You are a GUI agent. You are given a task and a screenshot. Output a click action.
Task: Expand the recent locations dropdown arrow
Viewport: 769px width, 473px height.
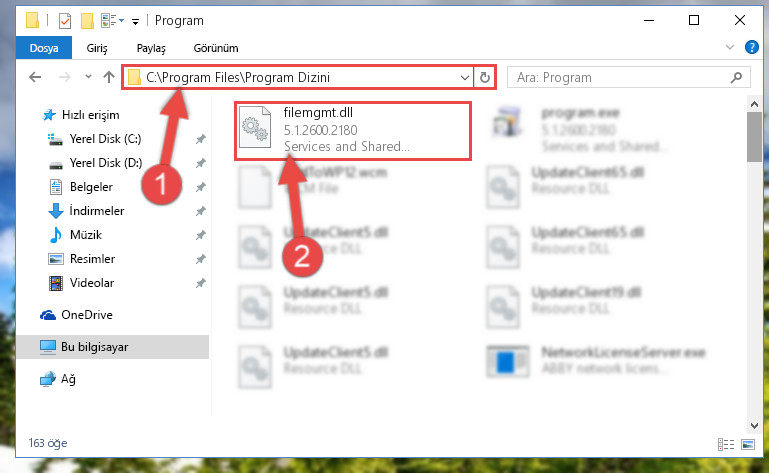(x=88, y=77)
